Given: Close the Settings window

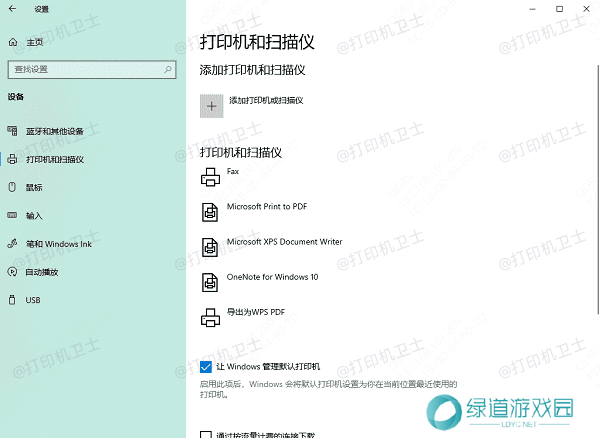Looking at the screenshot, I should [x=586, y=9].
